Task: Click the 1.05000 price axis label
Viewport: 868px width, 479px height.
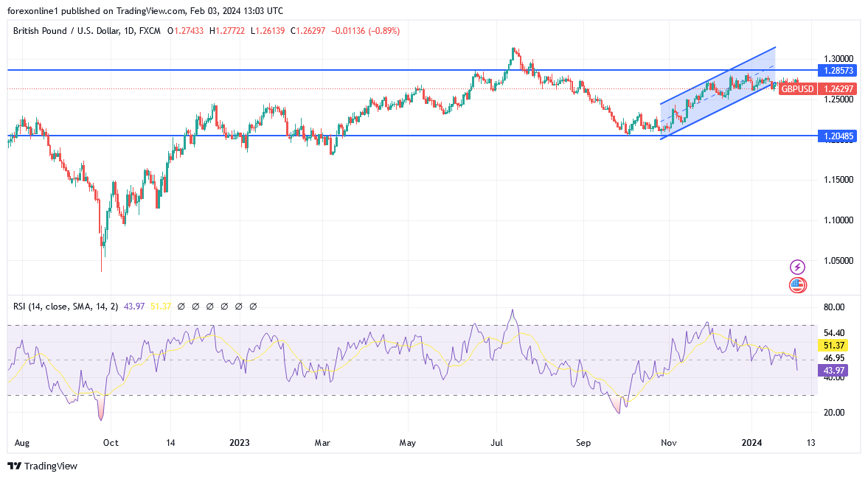Action: coord(838,261)
